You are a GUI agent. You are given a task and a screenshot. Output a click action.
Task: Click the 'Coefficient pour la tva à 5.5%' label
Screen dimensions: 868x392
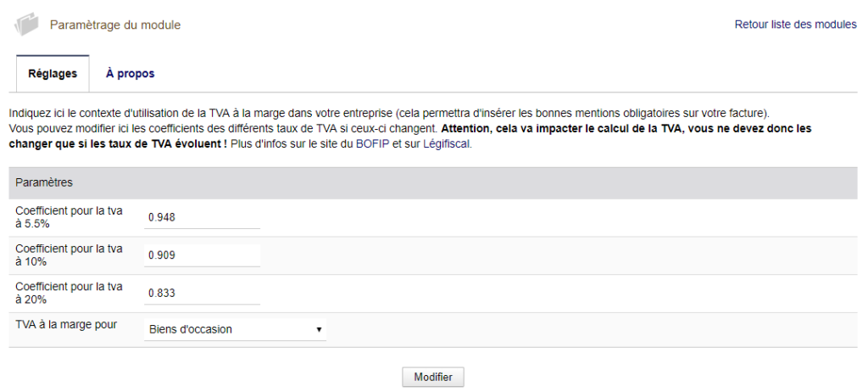pyautogui.click(x=70, y=217)
